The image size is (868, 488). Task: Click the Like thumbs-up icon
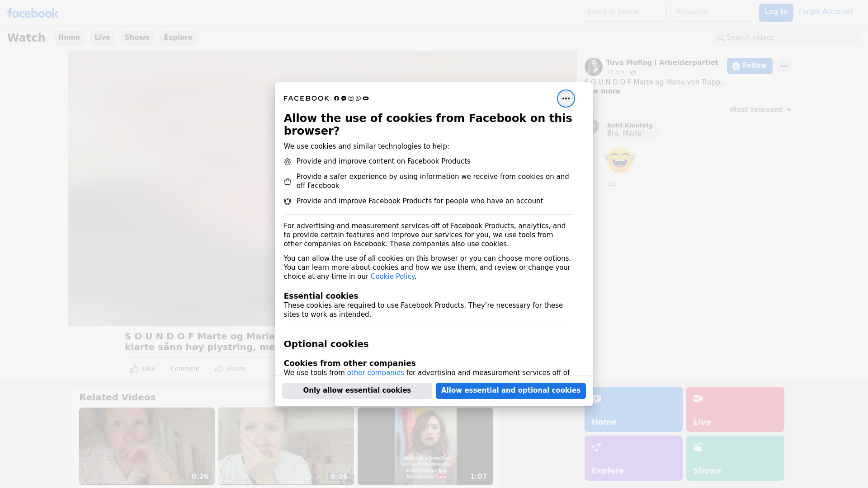coord(134,369)
